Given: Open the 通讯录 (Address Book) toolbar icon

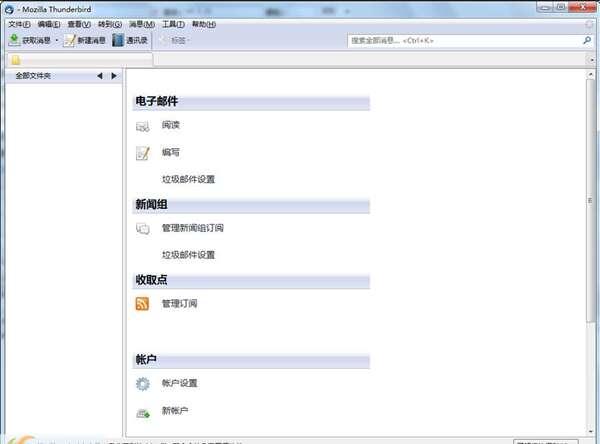Looking at the screenshot, I should click(118, 40).
